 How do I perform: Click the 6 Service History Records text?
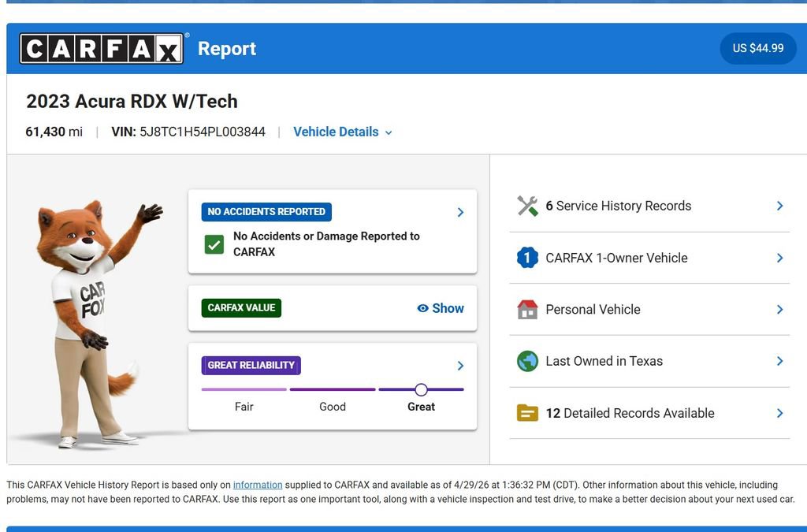[618, 206]
